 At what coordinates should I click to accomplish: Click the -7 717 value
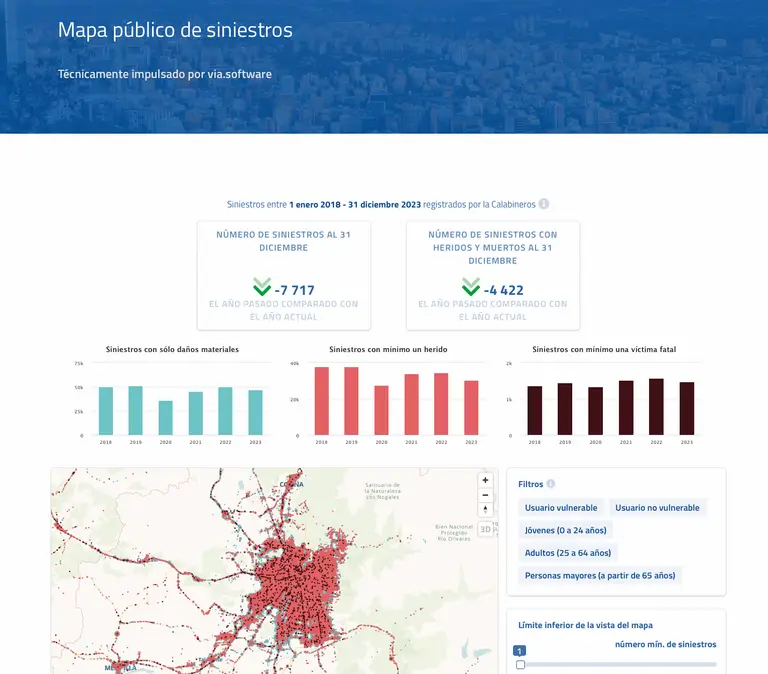295,290
